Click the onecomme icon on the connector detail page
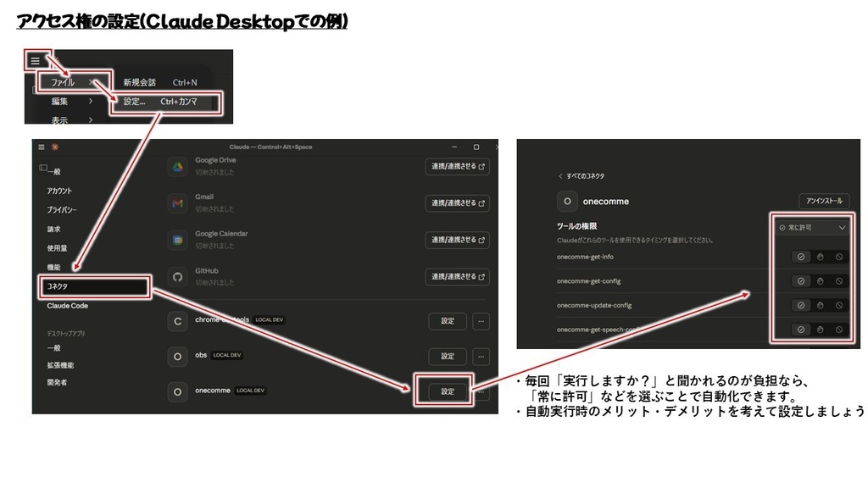Viewport: 868px width, 488px height. click(x=567, y=202)
